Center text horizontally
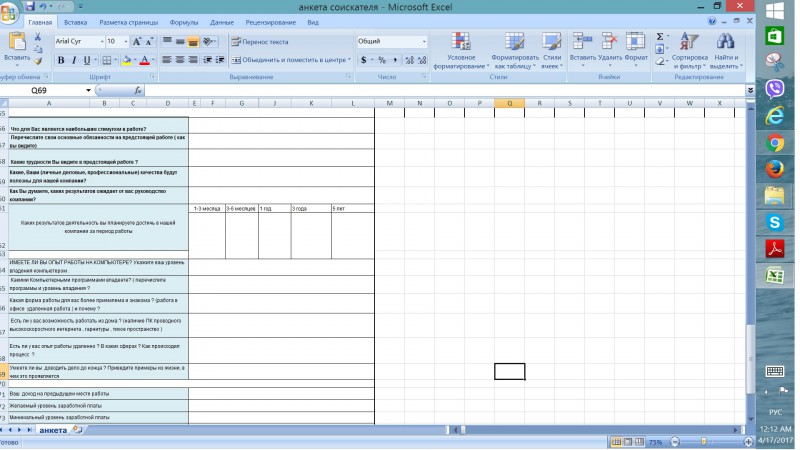The width and height of the screenshot is (800, 450). [180, 60]
